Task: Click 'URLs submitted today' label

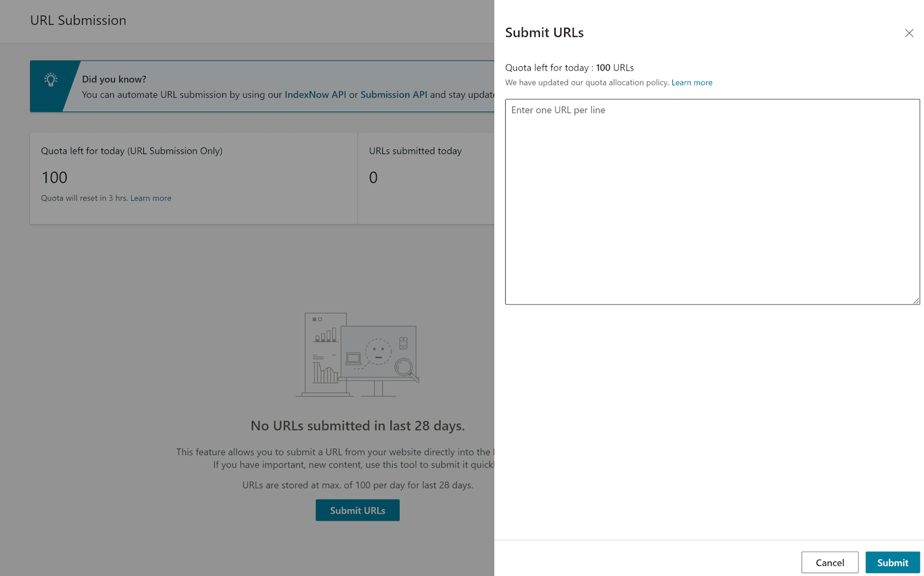Action: pyautogui.click(x=415, y=151)
